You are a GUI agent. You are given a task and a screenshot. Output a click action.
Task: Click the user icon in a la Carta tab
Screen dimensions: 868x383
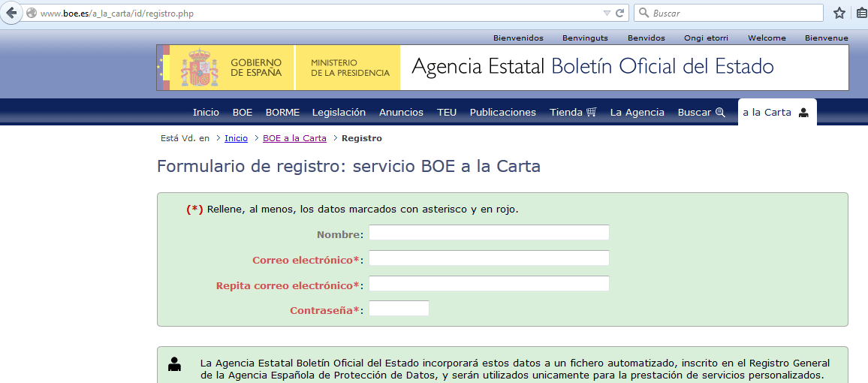tap(803, 113)
